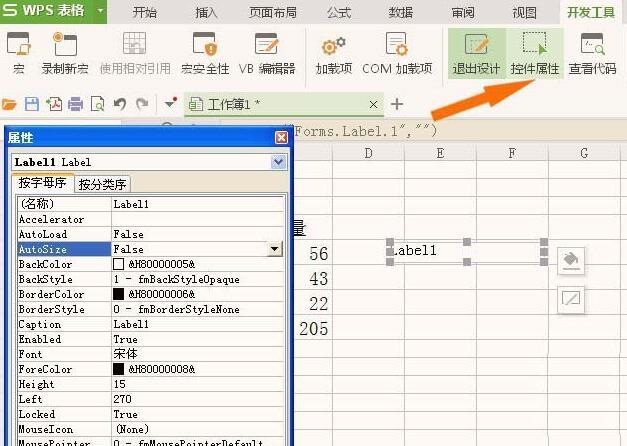Open 宏安全性 macro security settings

point(205,53)
